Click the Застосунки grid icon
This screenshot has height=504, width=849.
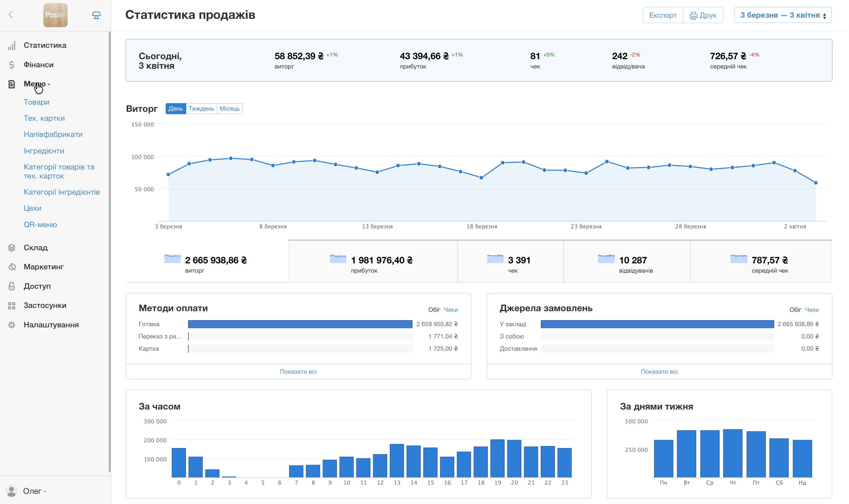12,306
